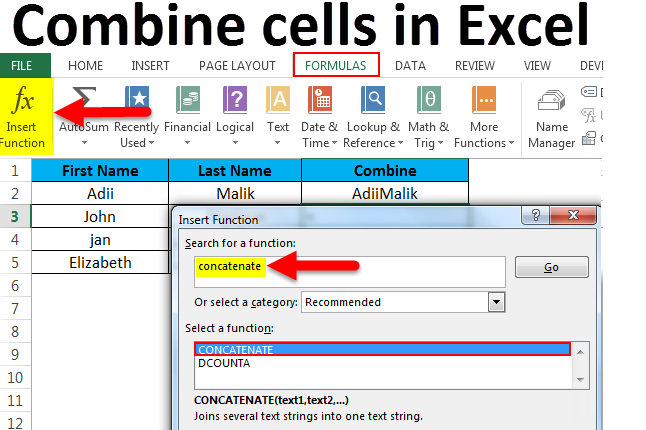Select row 3 header

point(15,216)
